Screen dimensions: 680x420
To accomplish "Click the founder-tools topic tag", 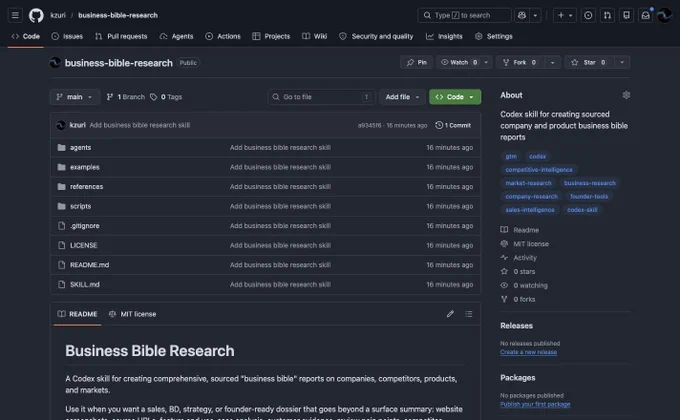I will click(x=589, y=197).
